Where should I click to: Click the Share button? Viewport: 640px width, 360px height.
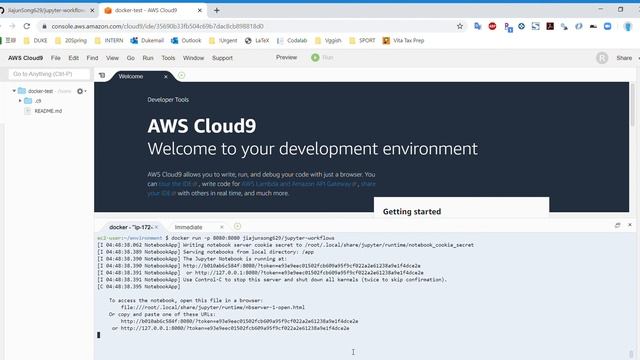pyautogui.click(x=624, y=58)
